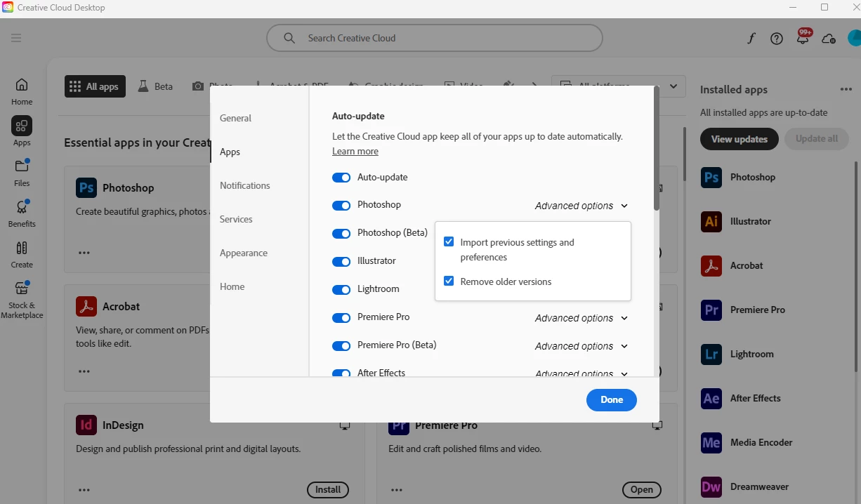Click the View updates button
Viewport: 861px width, 504px height.
pos(739,139)
